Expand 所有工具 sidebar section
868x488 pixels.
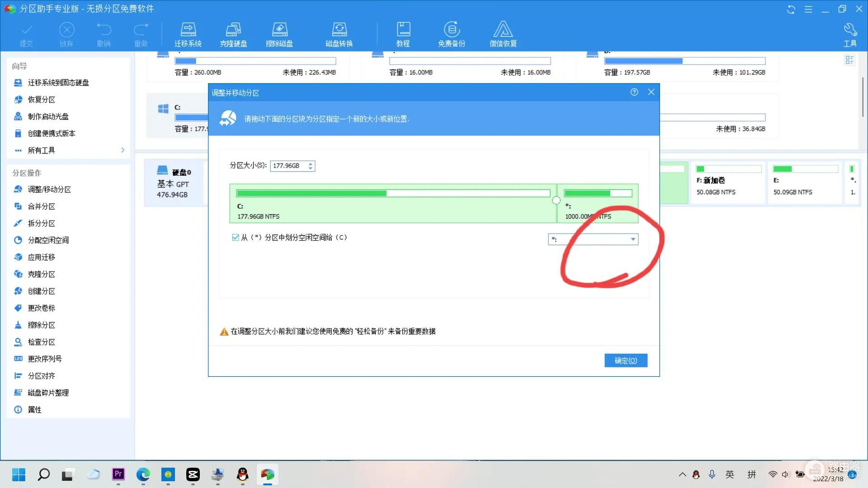click(122, 150)
